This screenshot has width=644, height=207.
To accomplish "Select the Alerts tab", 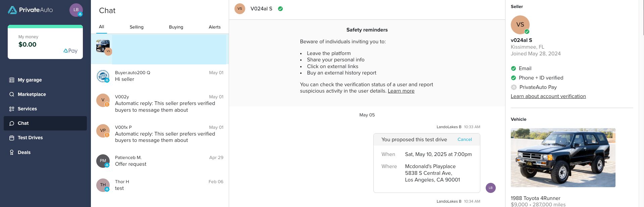I will coord(215,27).
